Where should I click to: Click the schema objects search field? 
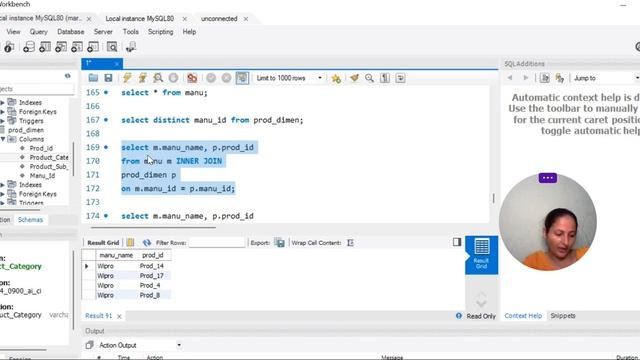[37, 89]
